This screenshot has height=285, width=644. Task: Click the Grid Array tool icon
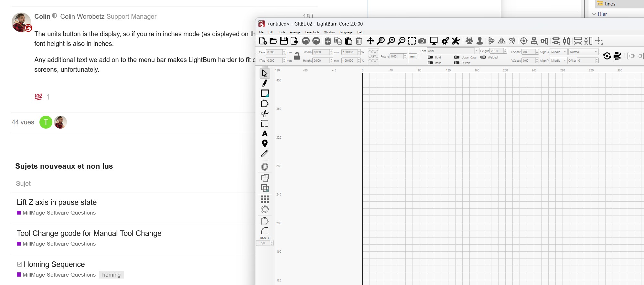coord(265,199)
